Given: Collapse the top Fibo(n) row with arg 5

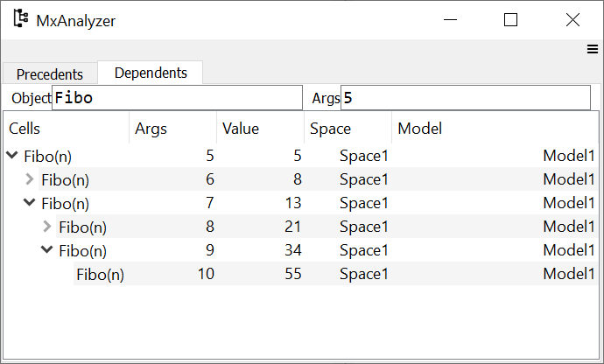Looking at the screenshot, I should [x=12, y=156].
